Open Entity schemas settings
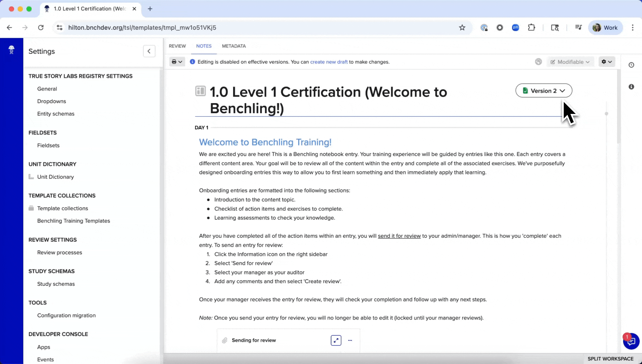This screenshot has height=364, width=642. [x=56, y=114]
